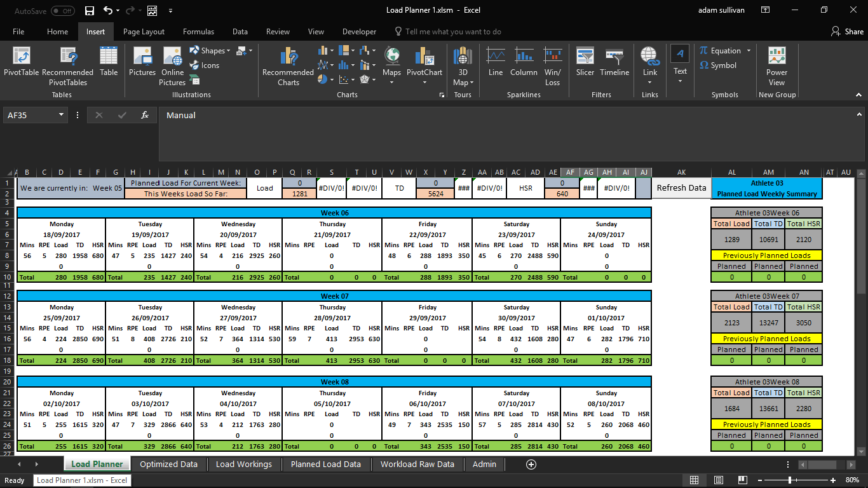868x488 pixels.
Task: Insert a Timeline filter
Action: click(614, 64)
